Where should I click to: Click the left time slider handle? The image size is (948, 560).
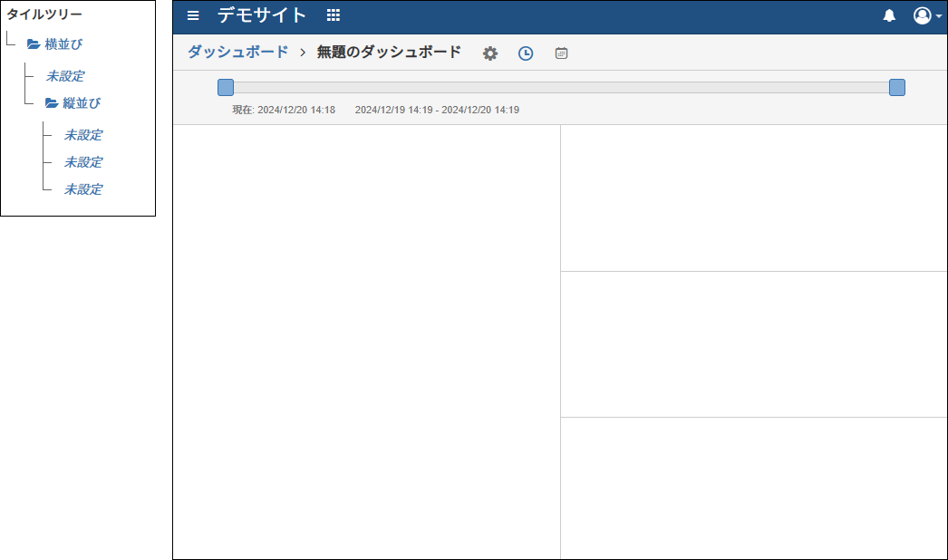[226, 88]
